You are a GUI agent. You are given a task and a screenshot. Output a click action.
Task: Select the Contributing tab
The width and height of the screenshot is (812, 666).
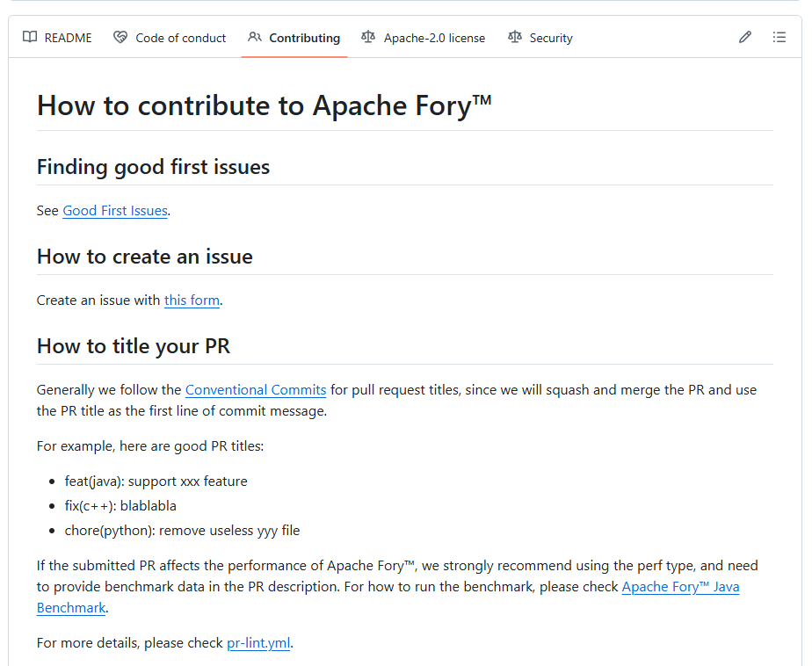point(294,38)
